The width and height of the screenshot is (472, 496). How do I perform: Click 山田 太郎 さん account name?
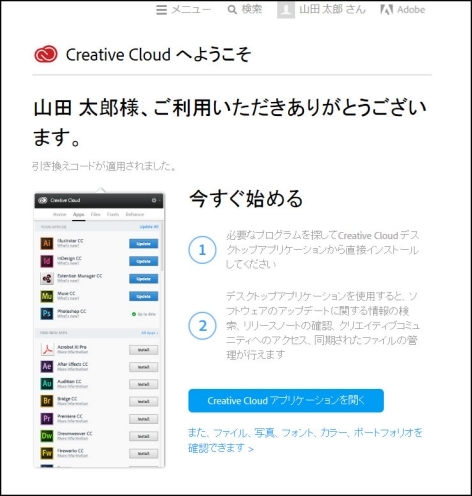point(332,9)
